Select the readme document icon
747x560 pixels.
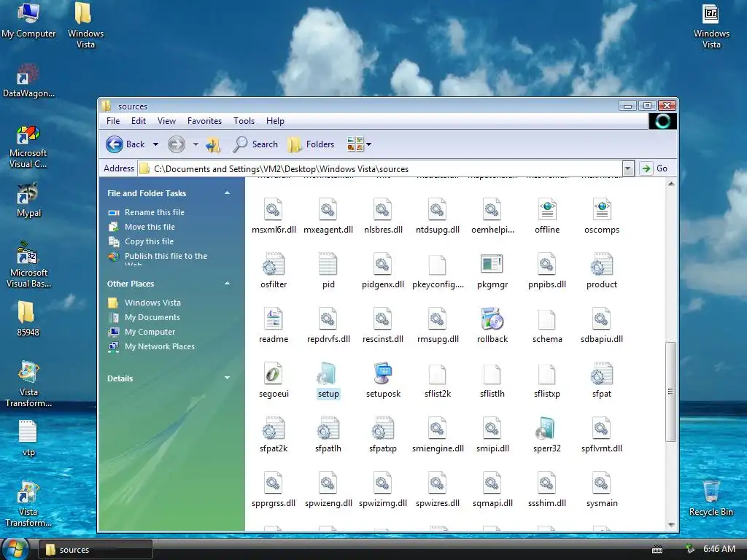tap(274, 319)
